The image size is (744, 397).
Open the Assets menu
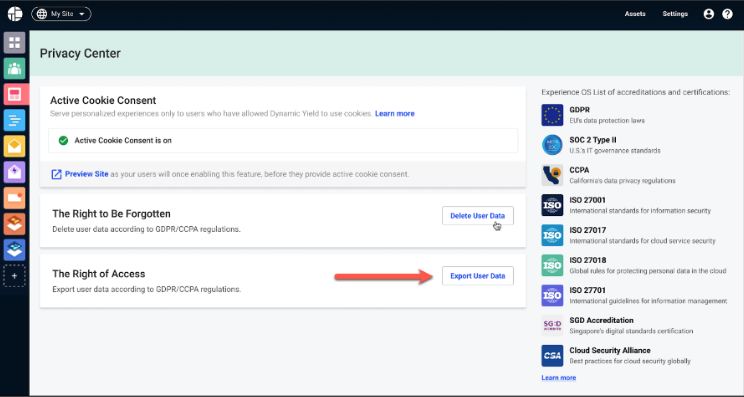pos(635,14)
